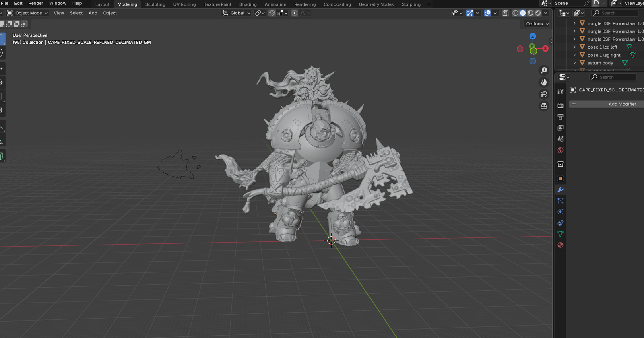Open the viewport View menu

coord(59,13)
